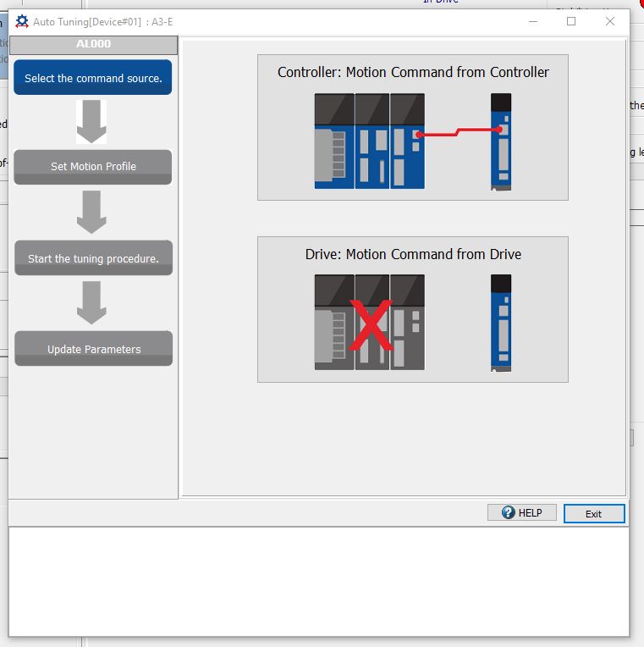Open the HELP button
This screenshot has height=647, width=644.
click(522, 512)
